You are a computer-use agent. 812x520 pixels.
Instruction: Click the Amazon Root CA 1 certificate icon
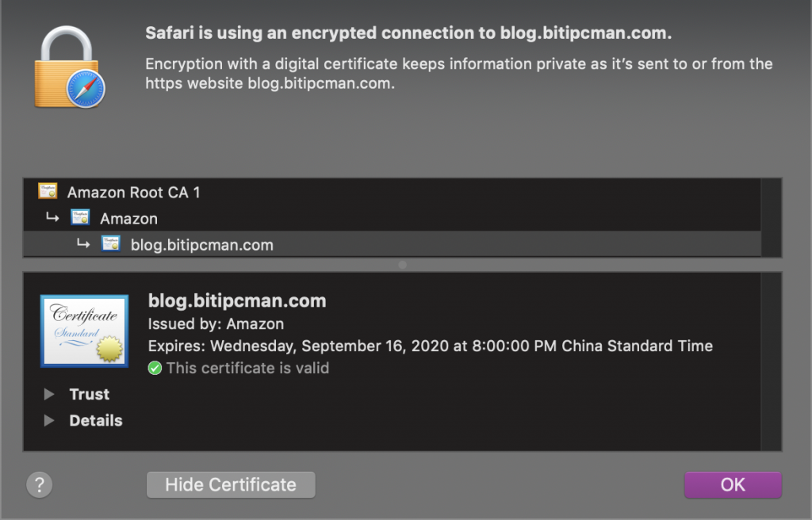pyautogui.click(x=48, y=191)
